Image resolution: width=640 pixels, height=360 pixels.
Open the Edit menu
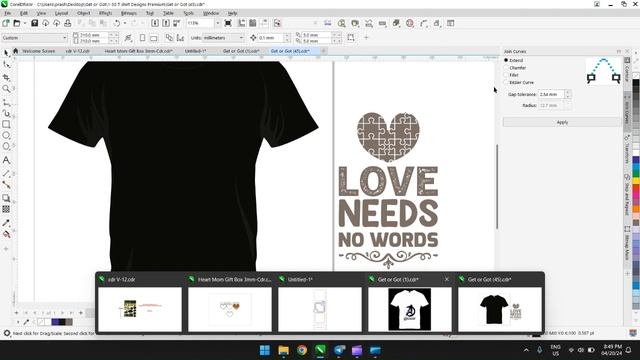(24, 13)
